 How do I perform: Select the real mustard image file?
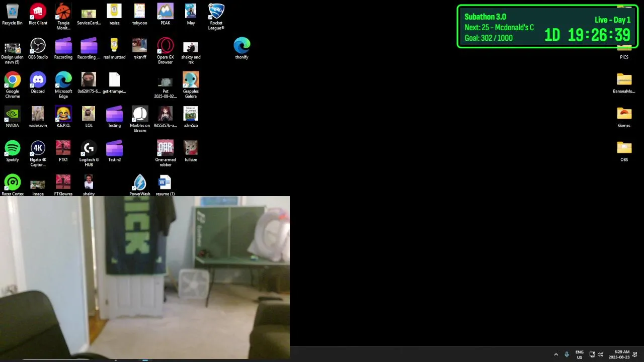click(x=114, y=49)
